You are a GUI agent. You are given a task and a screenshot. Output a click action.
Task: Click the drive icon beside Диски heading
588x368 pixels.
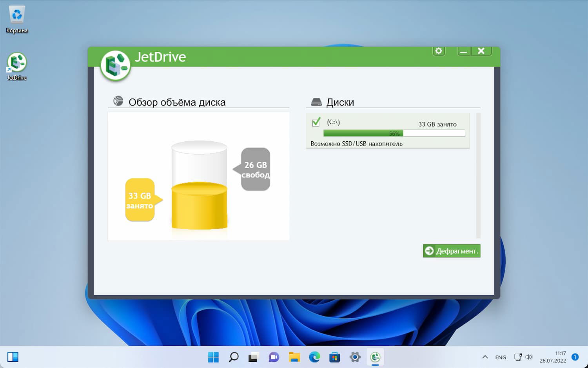(316, 102)
